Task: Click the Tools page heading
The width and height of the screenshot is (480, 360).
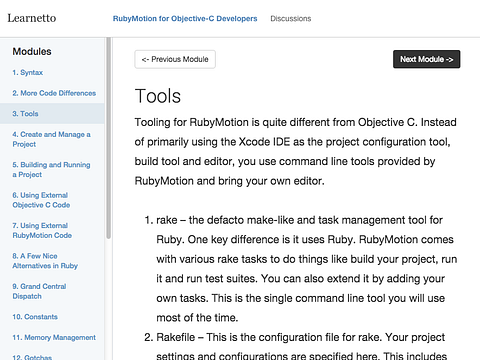Action: coord(158,96)
